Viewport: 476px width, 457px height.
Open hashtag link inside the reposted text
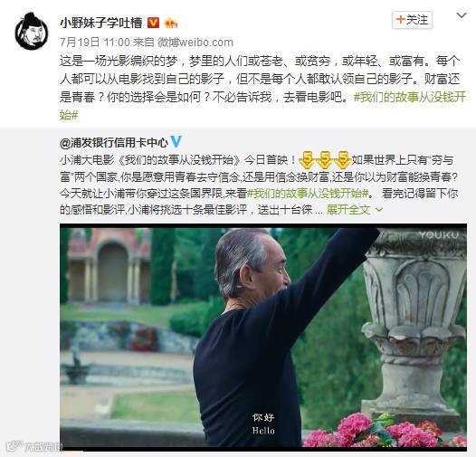(308, 193)
